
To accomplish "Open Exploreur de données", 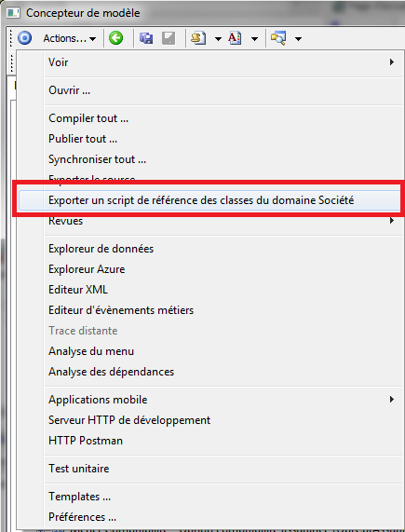I will (101, 249).
